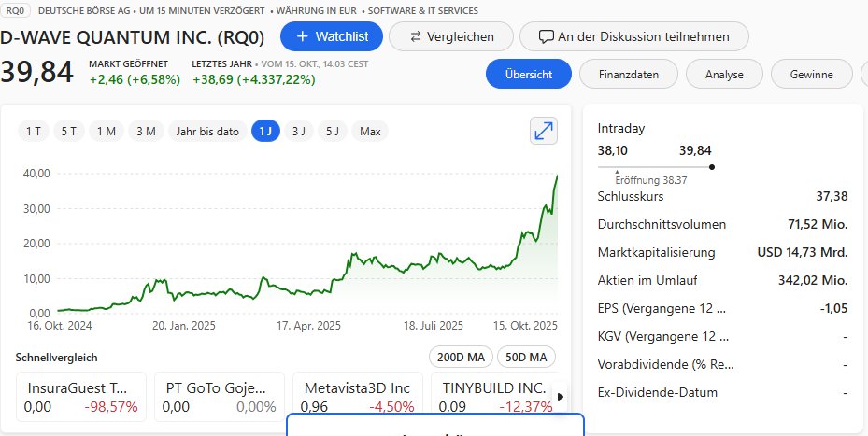Screen dimensions: 868x436
Task: Click the Schlusskurs value 37,38
Action: 832,196
